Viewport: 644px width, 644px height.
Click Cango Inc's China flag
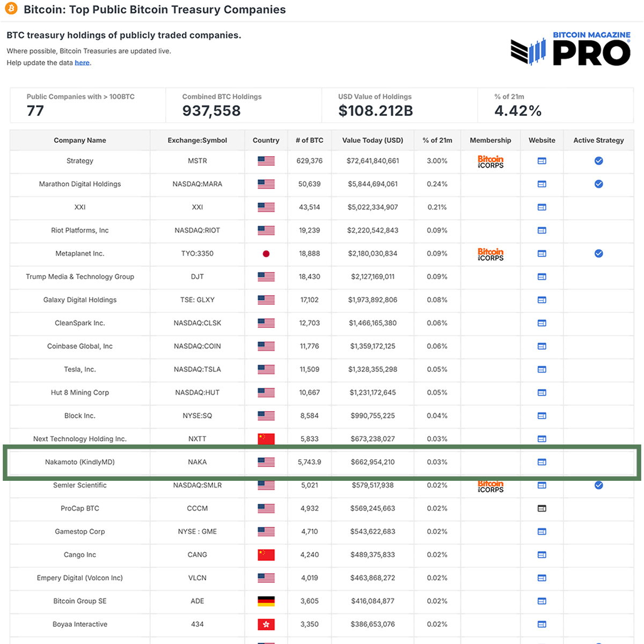click(x=266, y=555)
